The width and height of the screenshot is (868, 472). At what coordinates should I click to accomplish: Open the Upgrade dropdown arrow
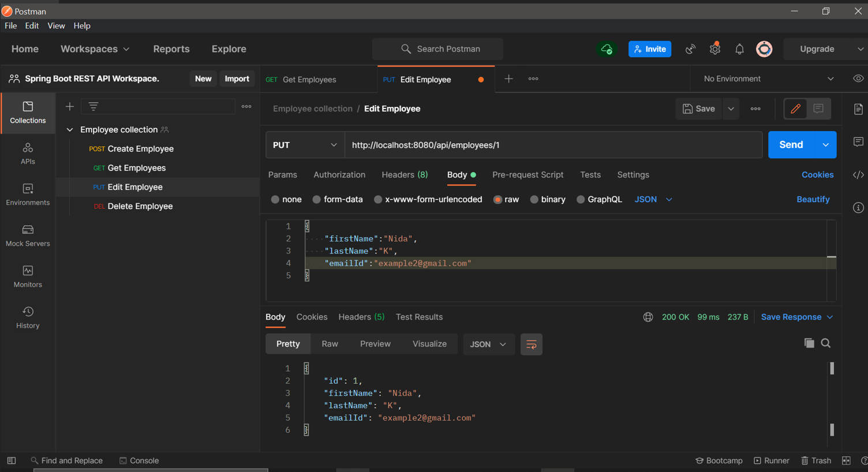coord(860,49)
